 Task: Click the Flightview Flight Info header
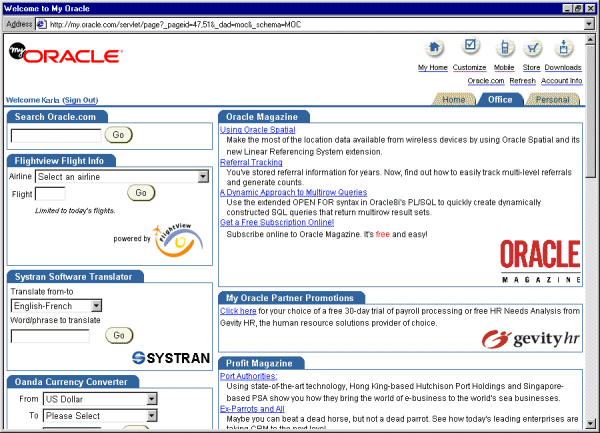(59, 161)
